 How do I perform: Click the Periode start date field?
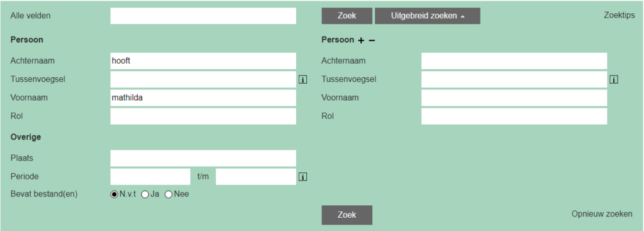150,177
